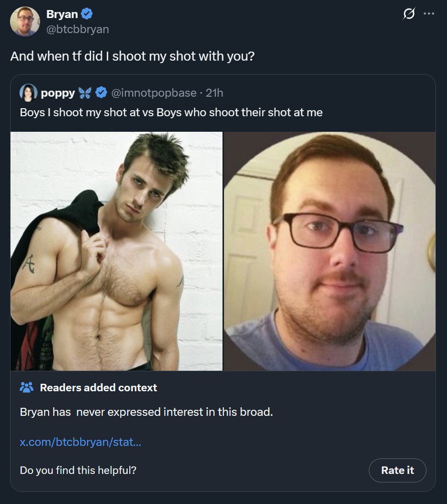This screenshot has width=447, height=504.
Task: Click the note text "Bryan has never expressed interest"
Action: [146, 413]
